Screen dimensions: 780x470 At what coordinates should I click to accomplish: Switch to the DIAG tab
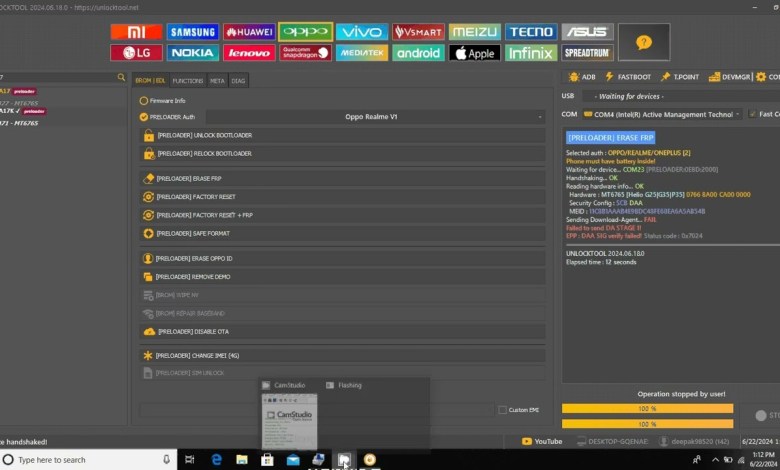tap(238, 81)
